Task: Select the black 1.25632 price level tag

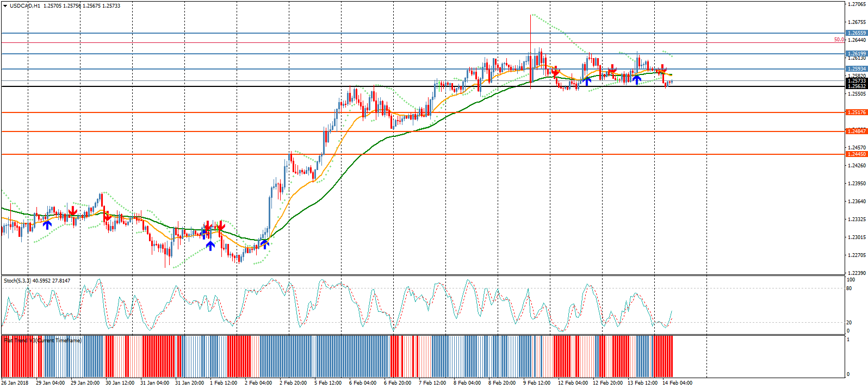Action: 857,86
